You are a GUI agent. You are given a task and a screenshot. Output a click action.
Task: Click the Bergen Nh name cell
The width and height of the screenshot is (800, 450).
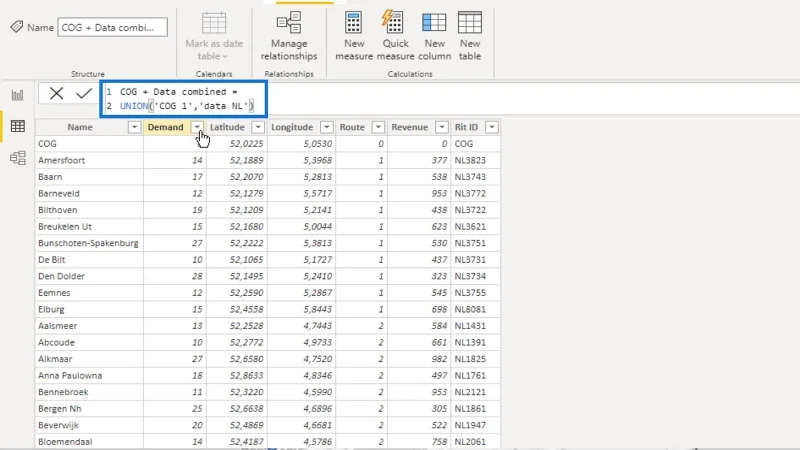click(x=89, y=409)
